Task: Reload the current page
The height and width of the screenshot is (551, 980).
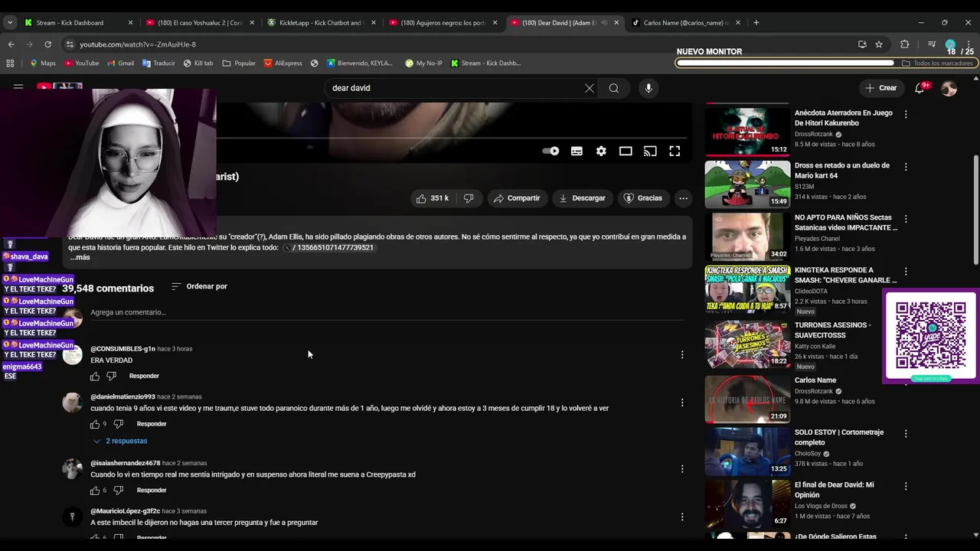Action: [47, 44]
